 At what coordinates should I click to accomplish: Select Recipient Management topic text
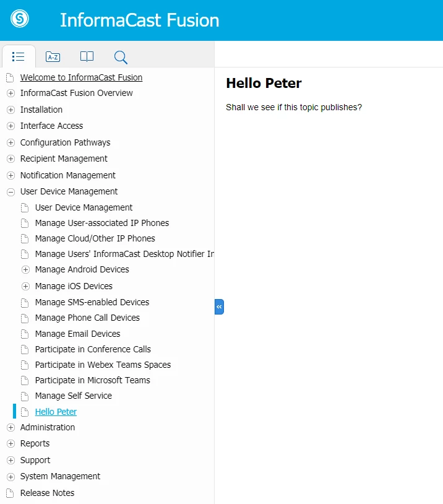coord(64,159)
